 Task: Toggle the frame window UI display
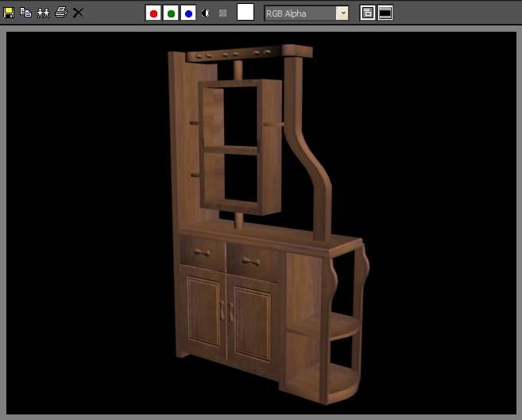[385, 13]
